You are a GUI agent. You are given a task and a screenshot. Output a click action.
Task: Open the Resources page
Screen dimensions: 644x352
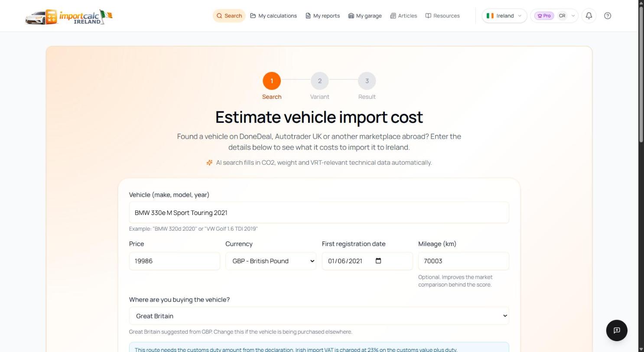point(442,16)
